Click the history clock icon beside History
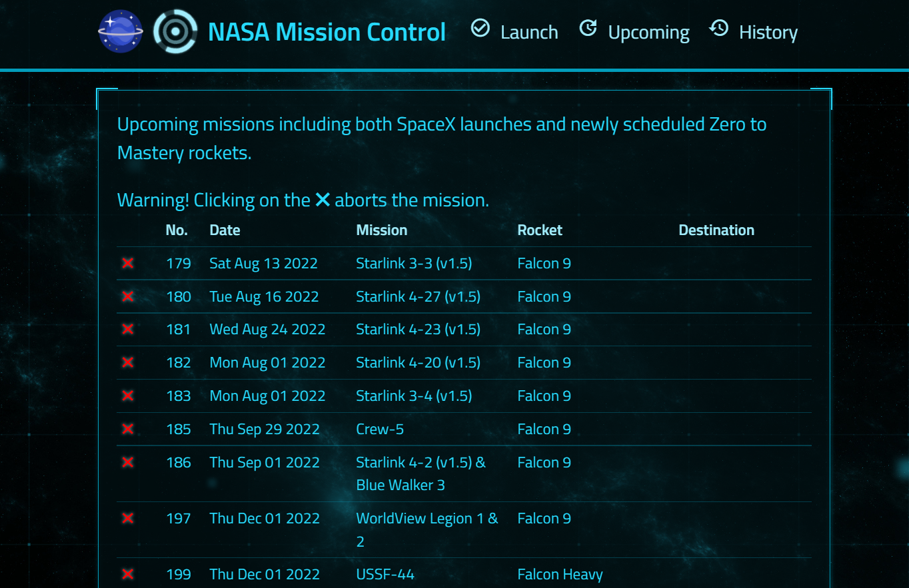The width and height of the screenshot is (909, 588). click(719, 28)
